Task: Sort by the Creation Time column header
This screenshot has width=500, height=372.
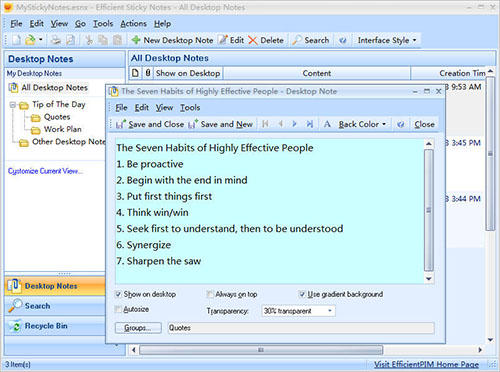Action: pyautogui.click(x=449, y=73)
